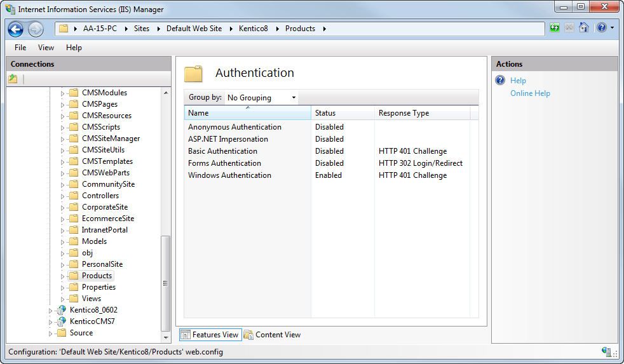Switch to Features View tab
Screen dimensions: 624x364
pyautogui.click(x=210, y=335)
